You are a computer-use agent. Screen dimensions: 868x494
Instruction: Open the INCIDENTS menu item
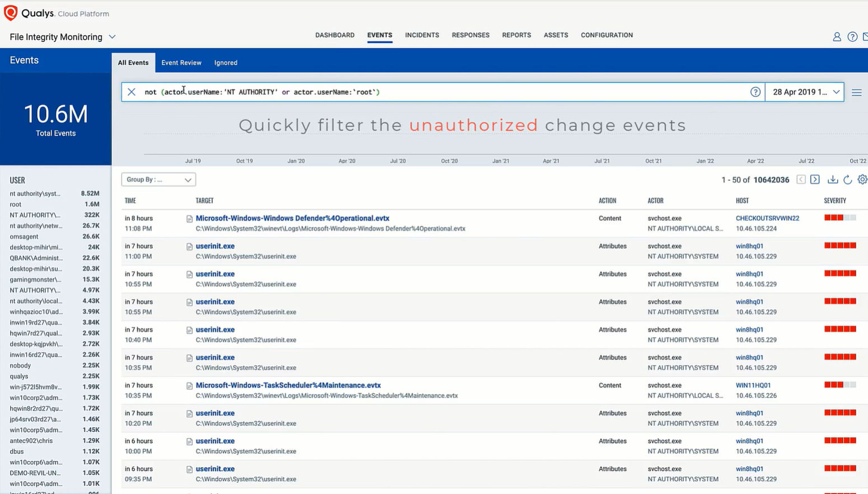[422, 35]
